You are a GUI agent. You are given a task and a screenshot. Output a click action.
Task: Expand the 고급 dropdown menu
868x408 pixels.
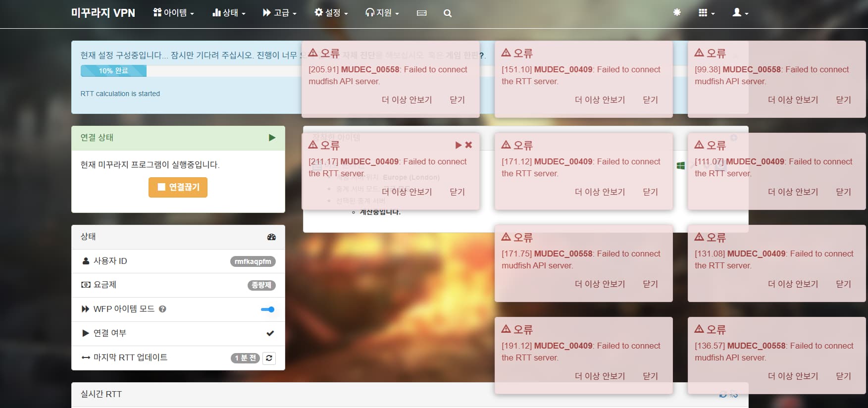pyautogui.click(x=280, y=13)
